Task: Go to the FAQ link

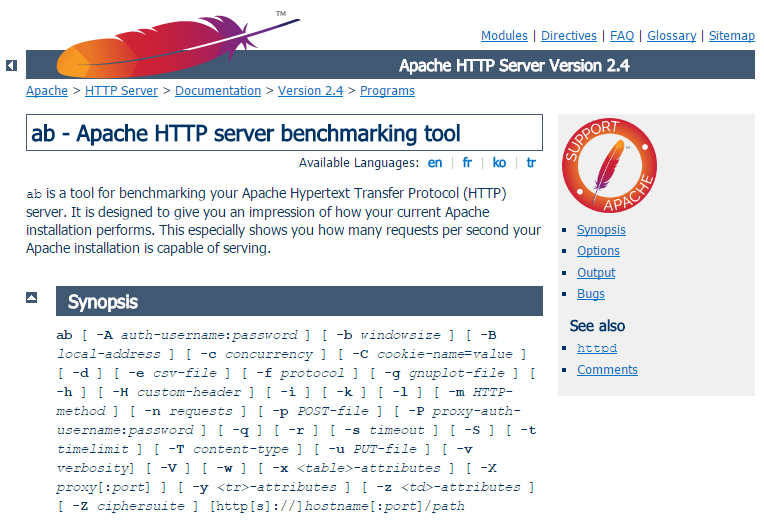Action: 622,36
